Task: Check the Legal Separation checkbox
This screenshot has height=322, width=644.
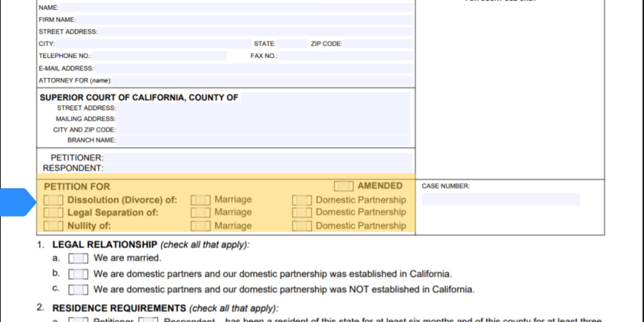Action: [53, 213]
